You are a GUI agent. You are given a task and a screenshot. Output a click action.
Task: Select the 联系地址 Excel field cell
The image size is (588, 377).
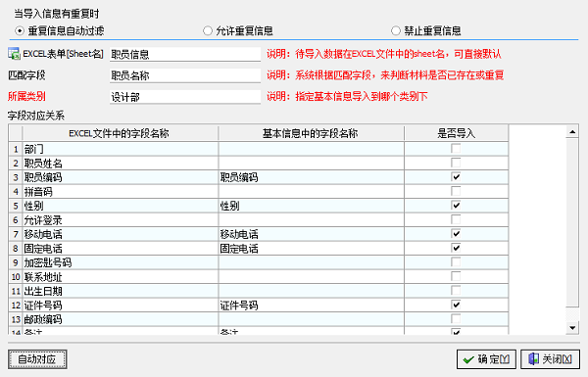point(120,277)
